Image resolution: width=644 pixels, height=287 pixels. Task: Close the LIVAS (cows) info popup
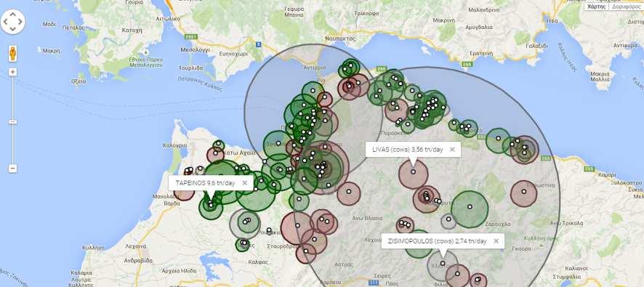coord(452,150)
